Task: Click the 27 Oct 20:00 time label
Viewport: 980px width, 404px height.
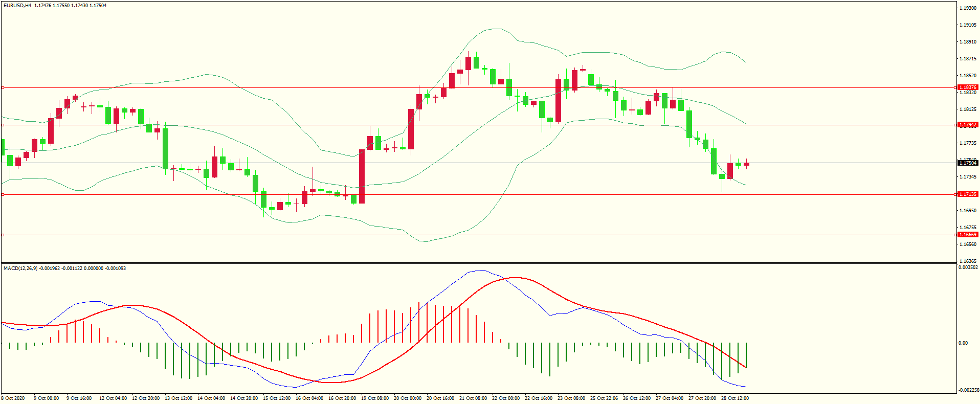Action: pyautogui.click(x=702, y=398)
